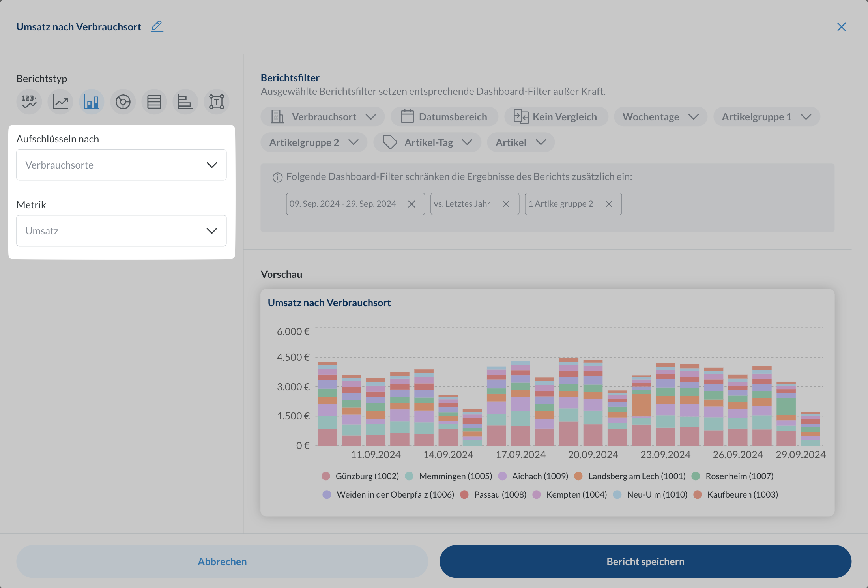The image size is (868, 588).
Task: Click the Abbrechen button
Action: click(x=222, y=562)
